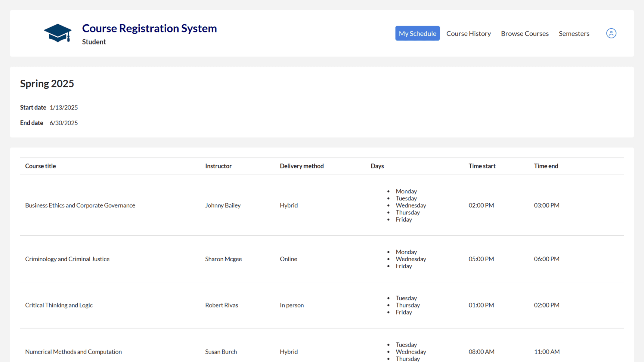
Task: Click the Student role label
Action: (94, 42)
